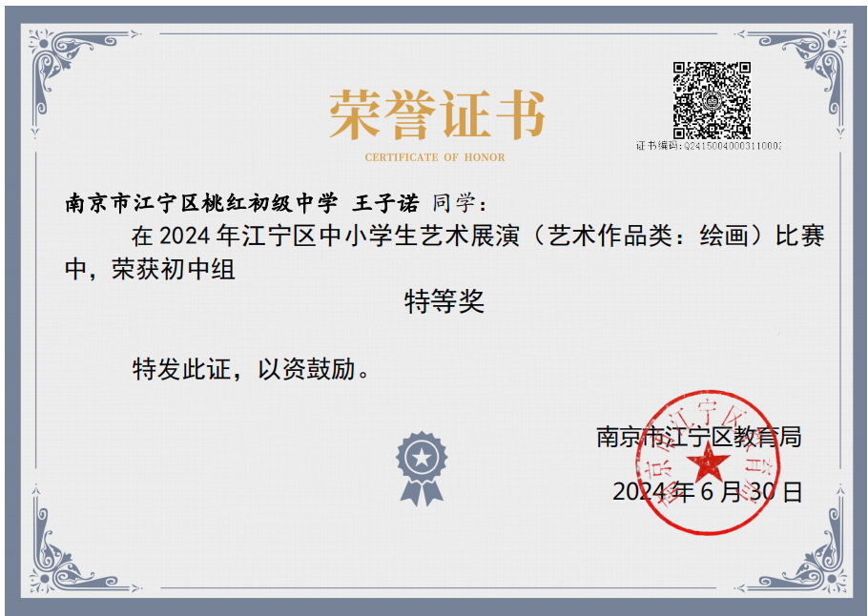Click the medal ribbon badge icon
This screenshot has width=868, height=616.
[421, 467]
